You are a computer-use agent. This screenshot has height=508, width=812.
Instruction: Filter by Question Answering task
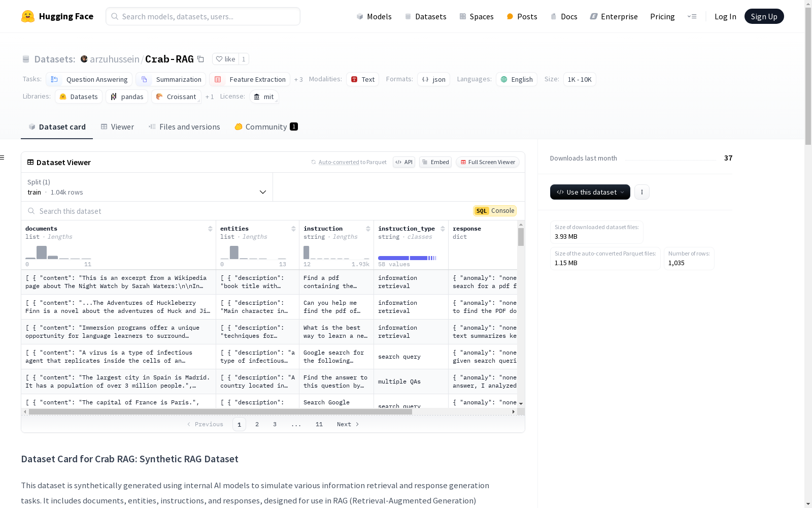89,79
